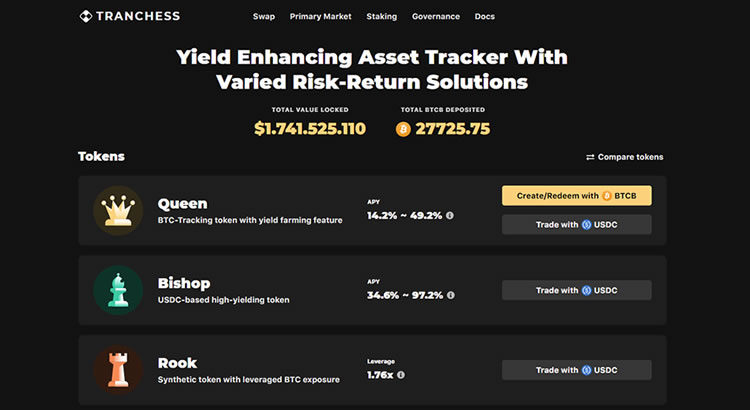Click the info icon beside Queen APY
The image size is (750, 410).
tap(450, 215)
